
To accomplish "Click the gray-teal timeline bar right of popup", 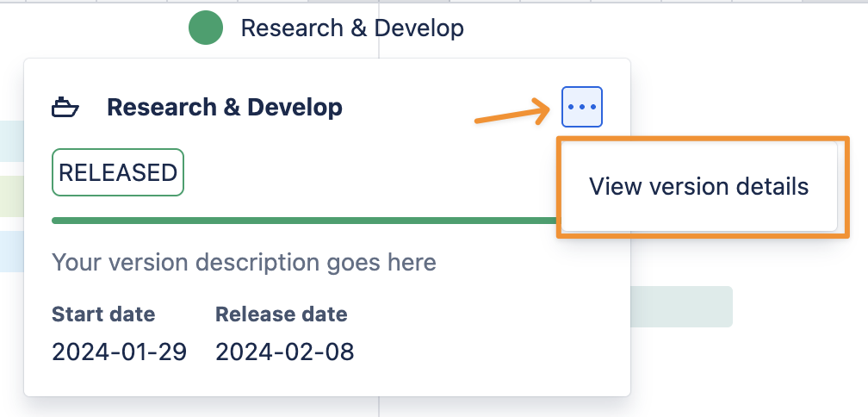I will coord(680,307).
